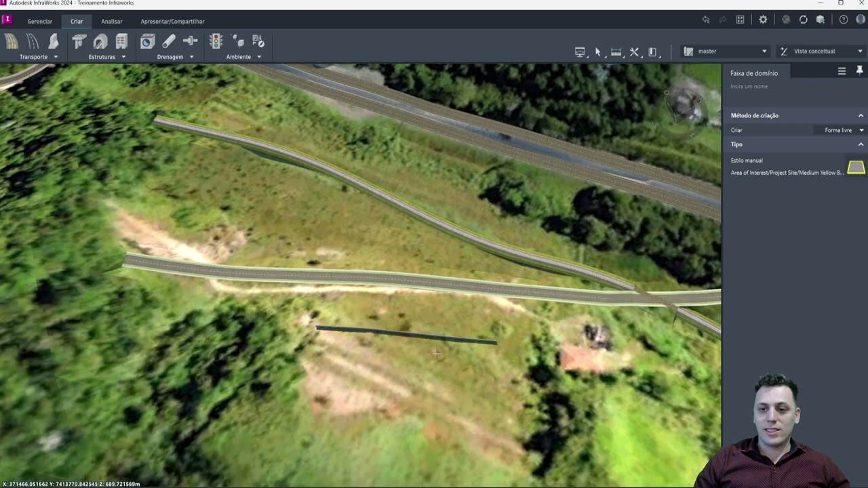
Task: Expand the Estruturas group dropdown arrow
Action: pyautogui.click(x=123, y=57)
